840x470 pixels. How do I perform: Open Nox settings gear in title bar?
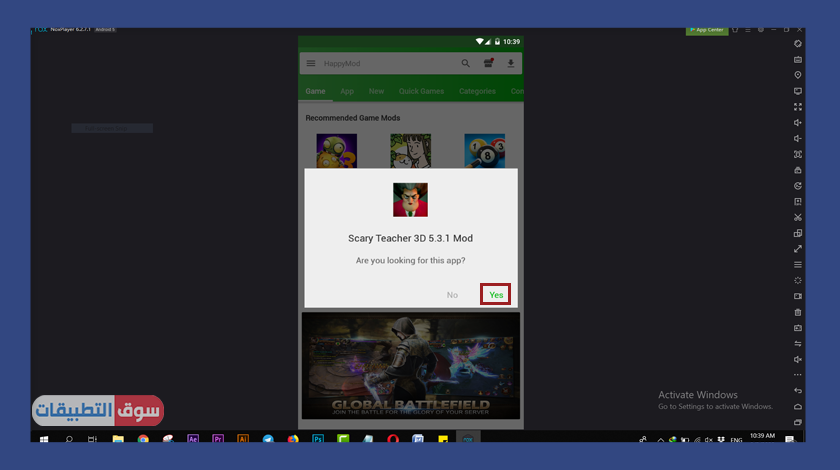[x=761, y=30]
